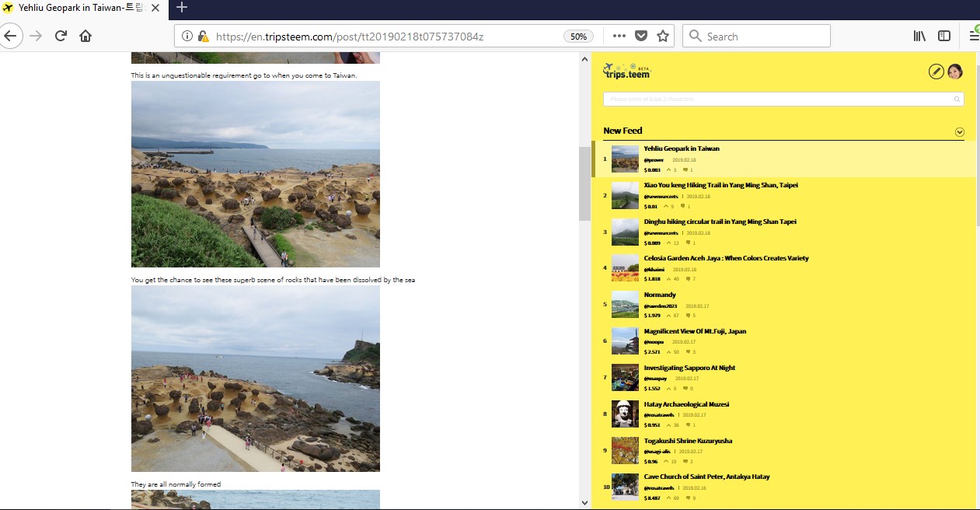This screenshot has width=980, height=510.
Task: Upvote the Magnificent View Of Mt.Fuji post
Action: click(668, 352)
